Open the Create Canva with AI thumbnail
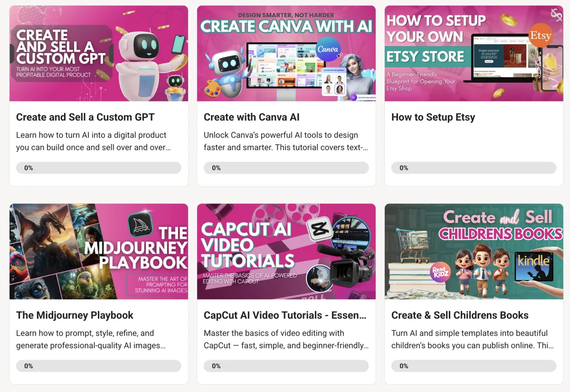 coord(286,53)
